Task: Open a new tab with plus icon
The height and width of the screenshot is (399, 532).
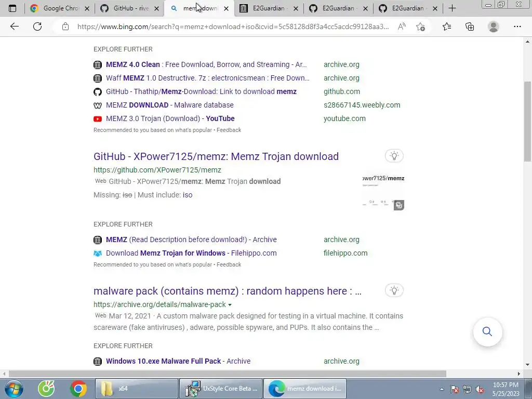Action: coord(452,8)
